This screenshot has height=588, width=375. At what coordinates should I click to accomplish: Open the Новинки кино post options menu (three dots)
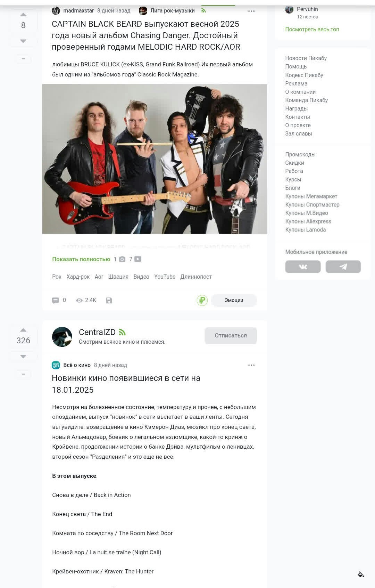[251, 365]
